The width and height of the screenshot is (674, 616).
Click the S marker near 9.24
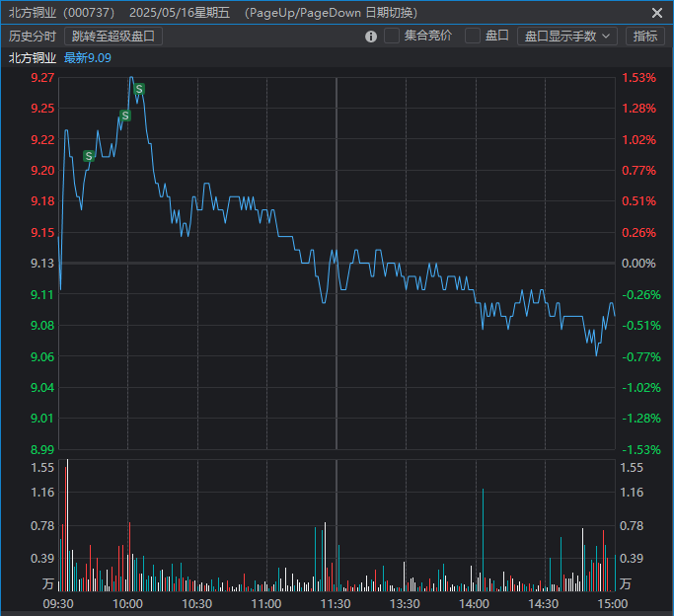coord(125,115)
